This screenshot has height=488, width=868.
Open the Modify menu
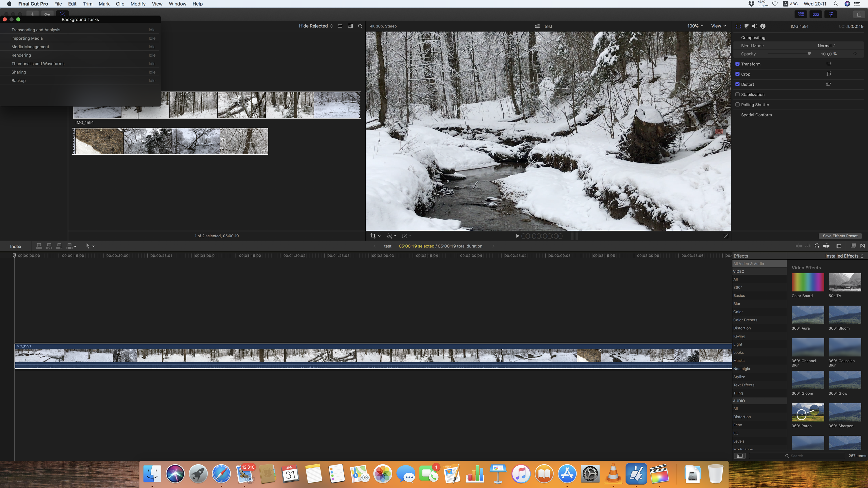tap(138, 4)
